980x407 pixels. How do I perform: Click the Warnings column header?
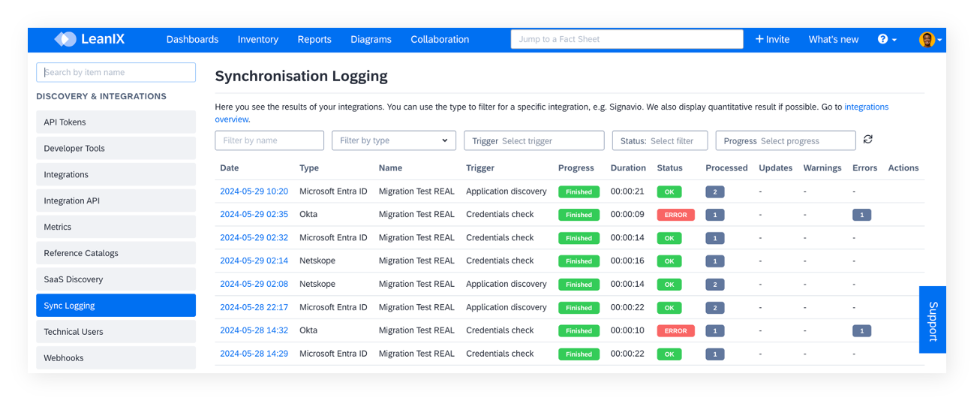click(822, 168)
